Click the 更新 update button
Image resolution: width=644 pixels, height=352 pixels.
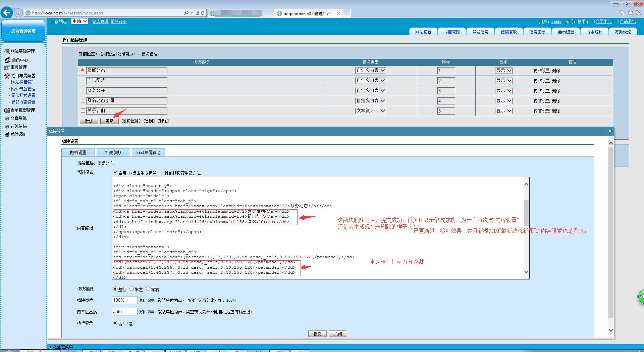(109, 121)
